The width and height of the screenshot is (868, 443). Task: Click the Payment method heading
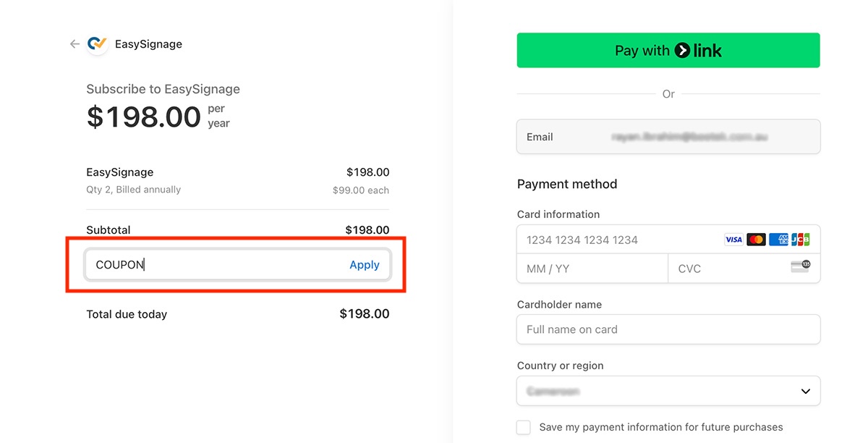(567, 184)
